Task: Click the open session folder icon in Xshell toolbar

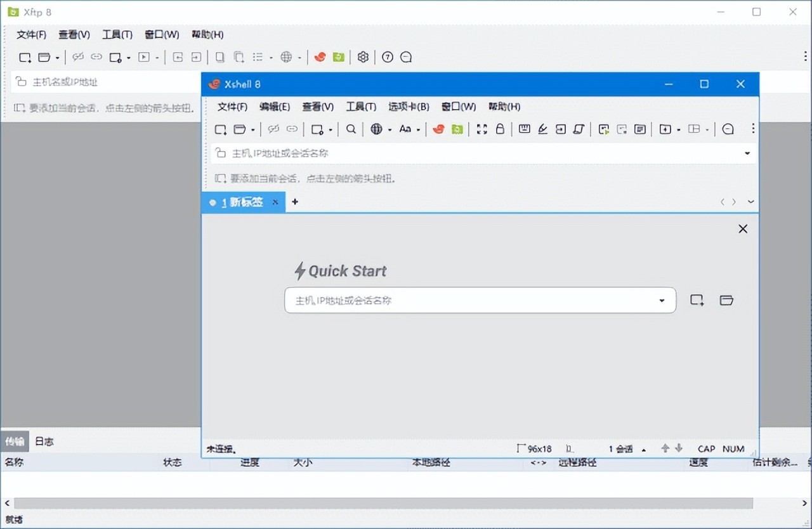Action: click(239, 129)
